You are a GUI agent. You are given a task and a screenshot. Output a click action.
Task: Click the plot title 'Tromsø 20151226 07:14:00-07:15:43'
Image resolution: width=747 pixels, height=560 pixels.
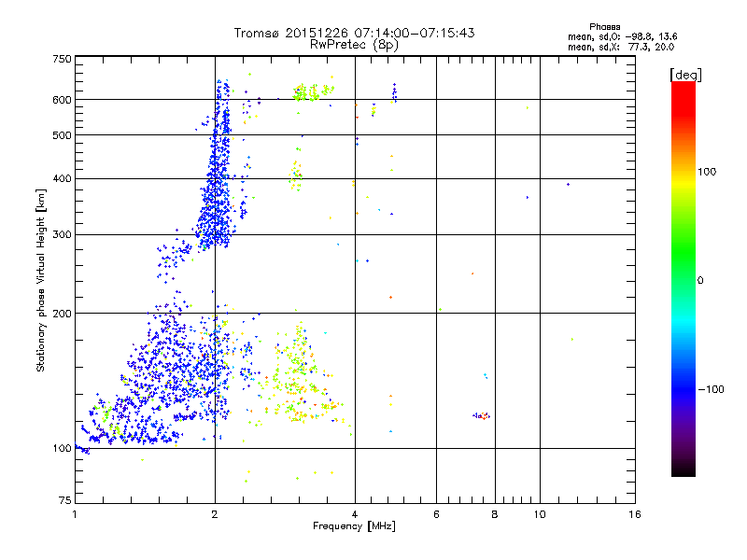point(354,33)
